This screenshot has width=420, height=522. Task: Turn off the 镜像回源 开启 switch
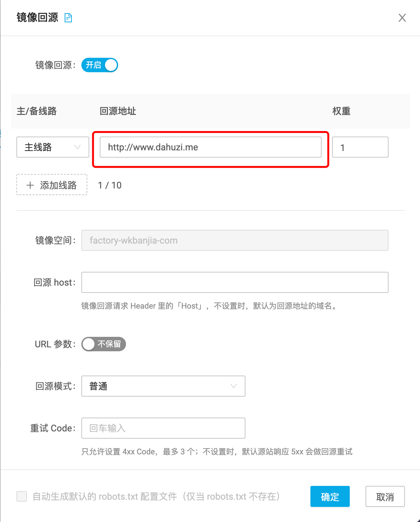(x=100, y=65)
